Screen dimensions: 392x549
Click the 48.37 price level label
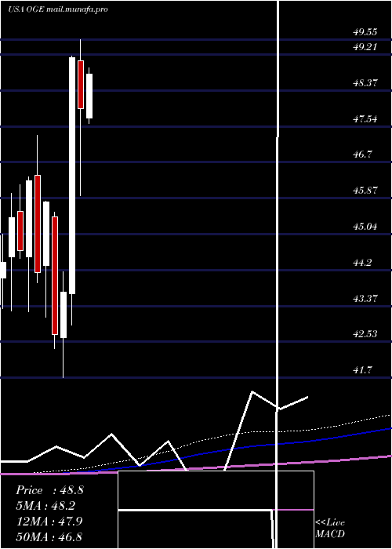pos(365,83)
